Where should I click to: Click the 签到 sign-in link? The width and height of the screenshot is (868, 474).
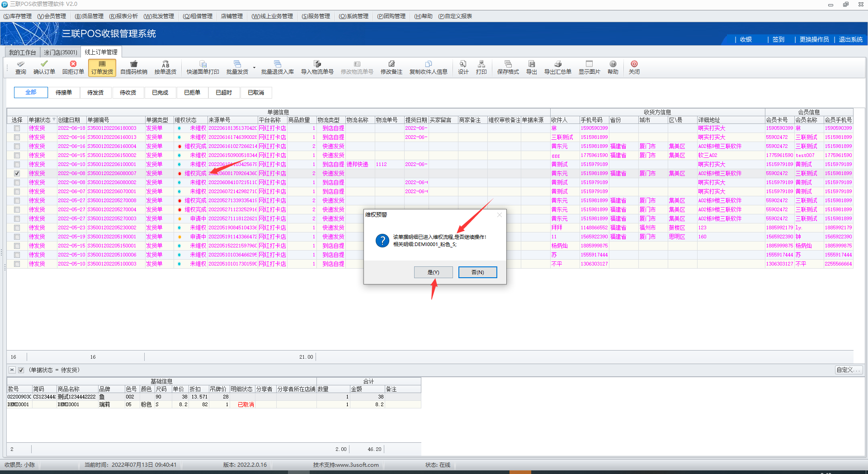point(778,40)
